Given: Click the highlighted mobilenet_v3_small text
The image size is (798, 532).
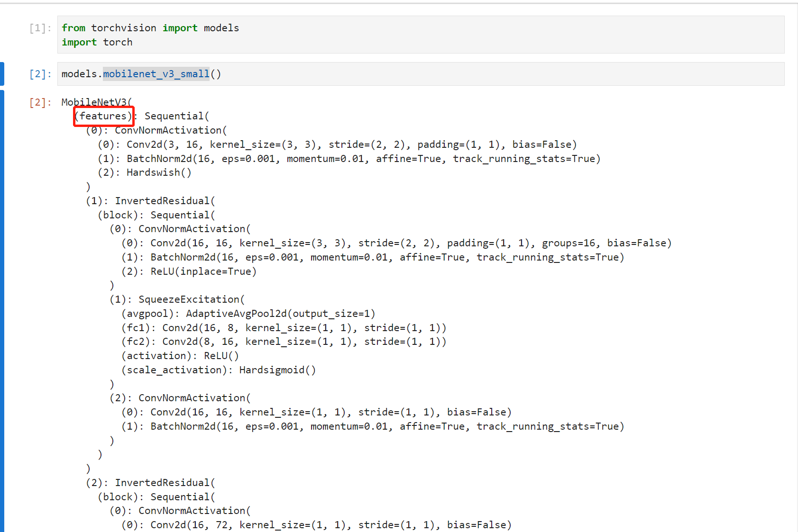Looking at the screenshot, I should [x=156, y=74].
